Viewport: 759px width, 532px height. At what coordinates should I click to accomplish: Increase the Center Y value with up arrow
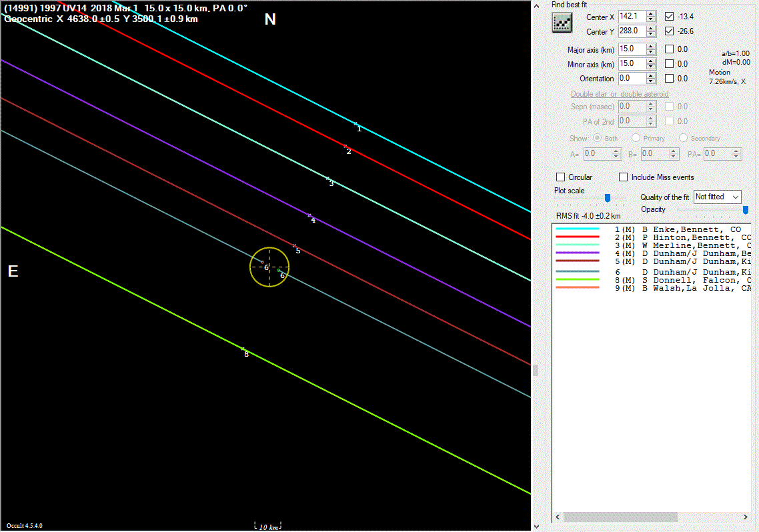pyautogui.click(x=650, y=28)
